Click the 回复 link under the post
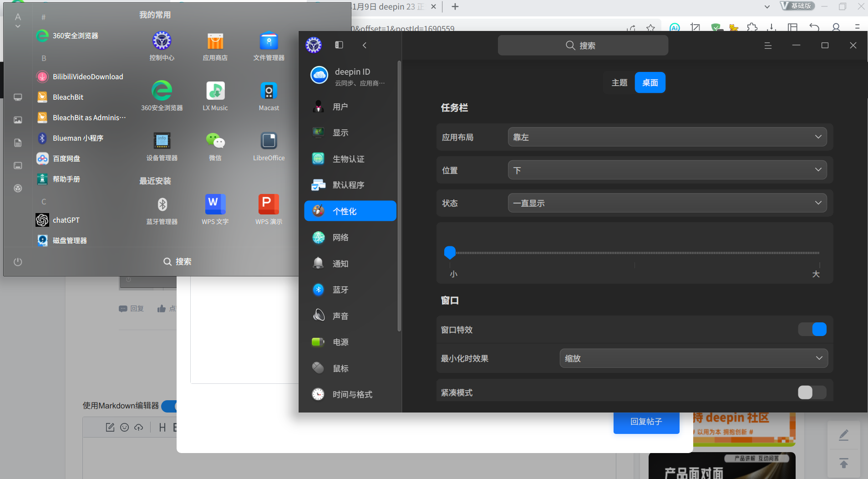Image resolution: width=868 pixels, height=479 pixels. (x=132, y=309)
